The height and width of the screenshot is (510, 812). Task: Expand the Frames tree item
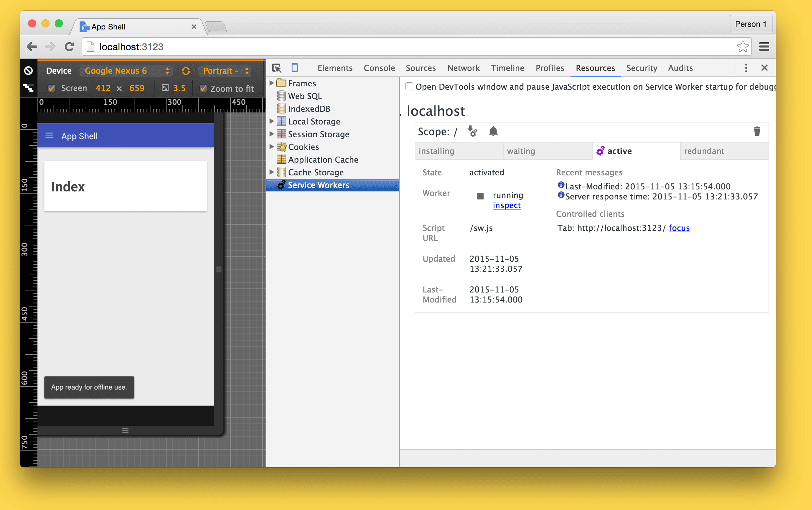pyautogui.click(x=273, y=83)
